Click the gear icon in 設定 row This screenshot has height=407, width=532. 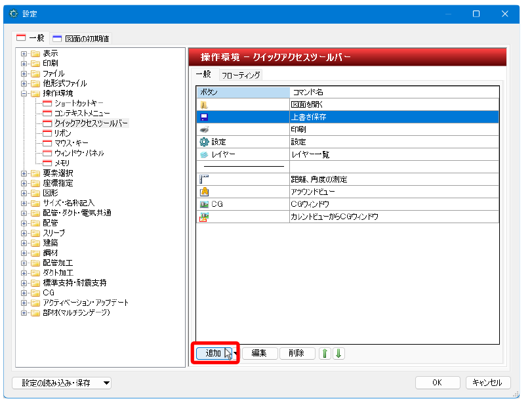pos(204,142)
